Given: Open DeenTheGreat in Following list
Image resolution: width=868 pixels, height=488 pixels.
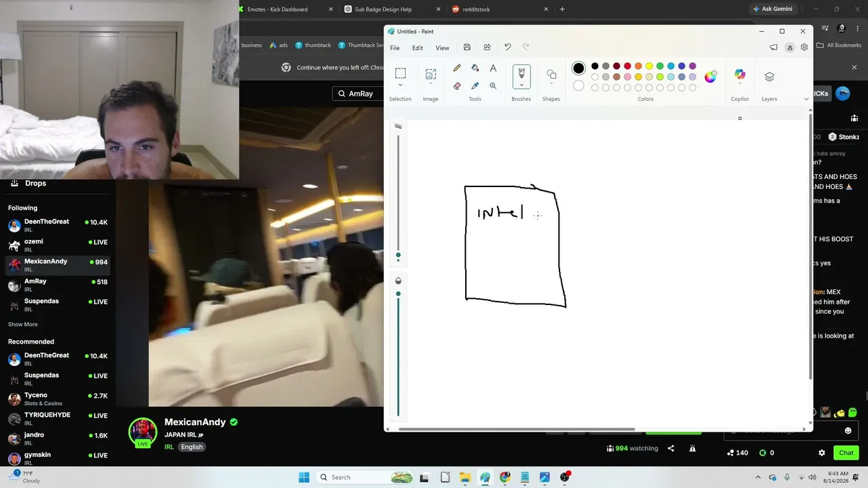Looking at the screenshot, I should pos(58,225).
